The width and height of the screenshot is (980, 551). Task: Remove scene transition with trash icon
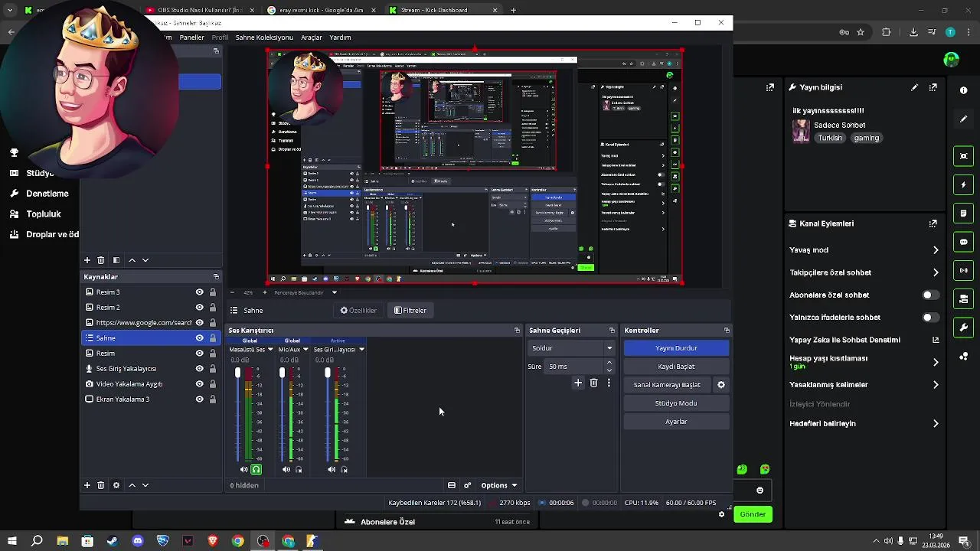pyautogui.click(x=593, y=383)
